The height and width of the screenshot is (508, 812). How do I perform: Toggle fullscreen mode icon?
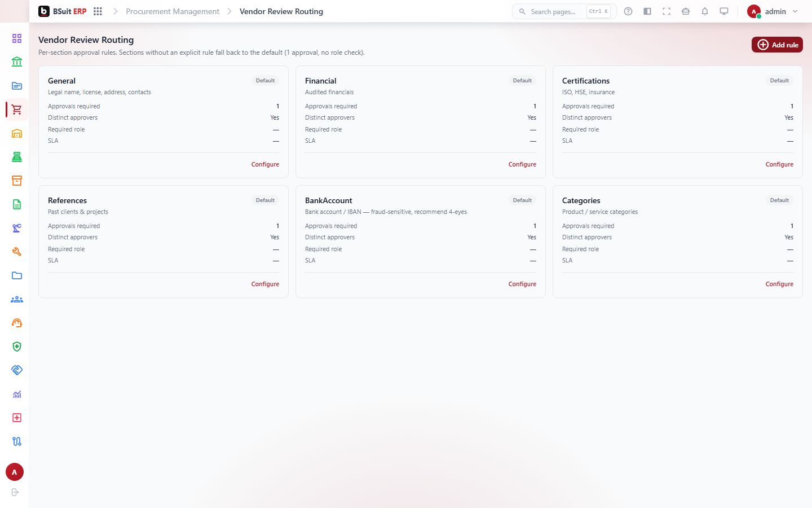[x=667, y=11]
